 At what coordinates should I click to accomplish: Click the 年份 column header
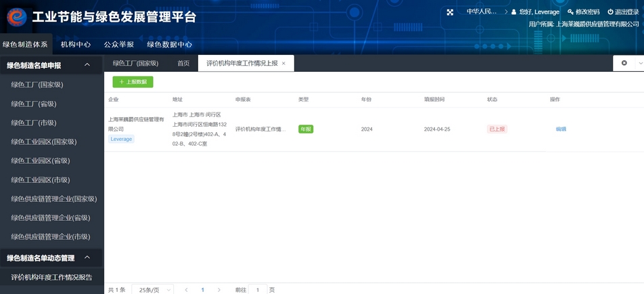[x=367, y=100]
